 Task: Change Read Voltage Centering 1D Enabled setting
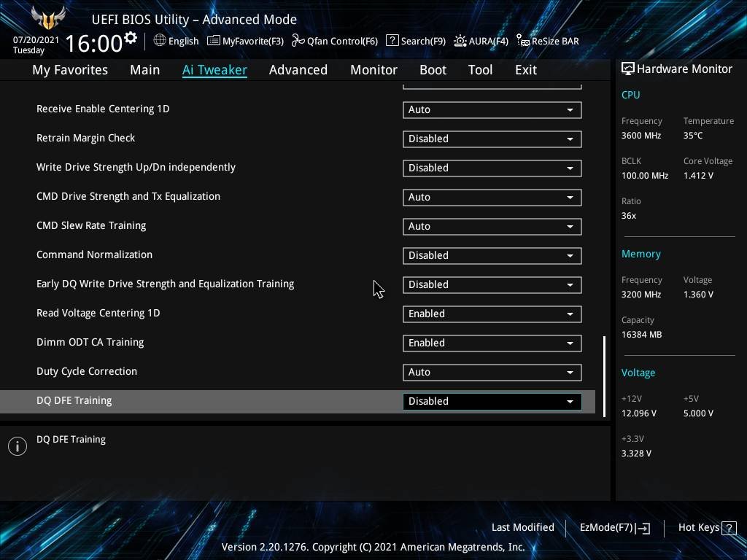coord(492,314)
